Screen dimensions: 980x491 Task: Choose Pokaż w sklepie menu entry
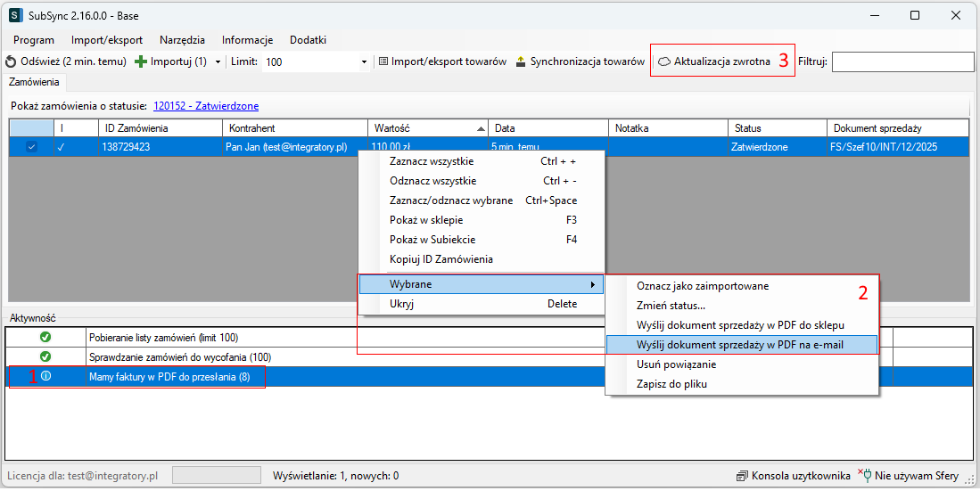[482, 220]
